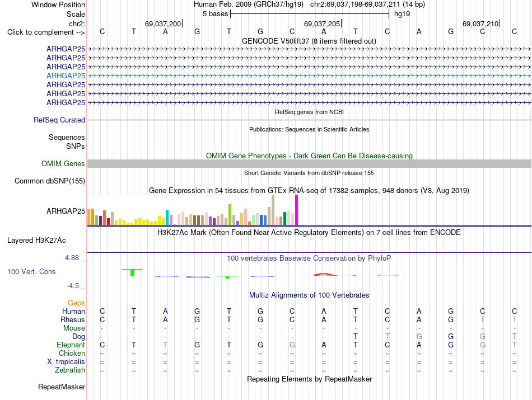Image resolution: width=532 pixels, height=400 pixels.
Task: Click the Zebrafish species label
Action: [70, 370]
